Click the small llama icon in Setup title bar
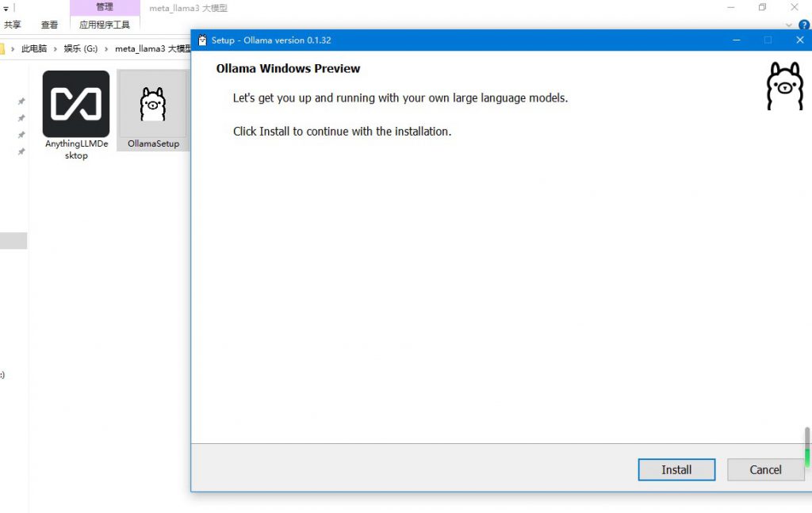 (x=202, y=40)
